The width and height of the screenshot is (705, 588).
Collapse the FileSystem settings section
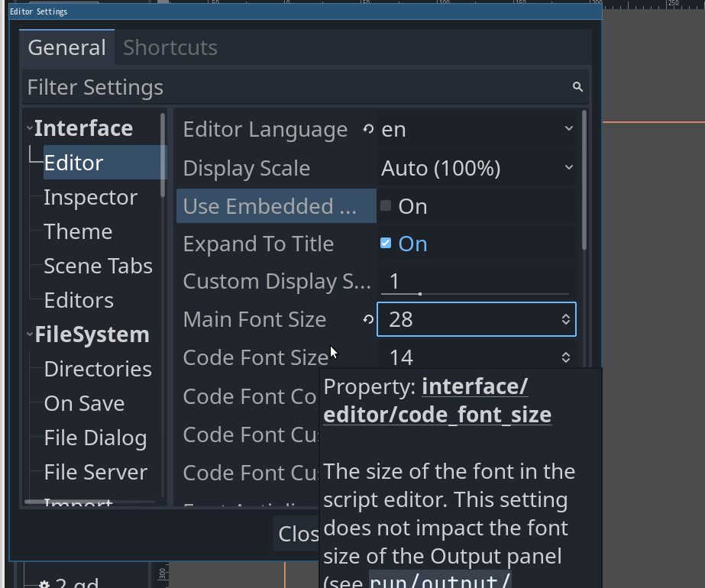[30, 334]
